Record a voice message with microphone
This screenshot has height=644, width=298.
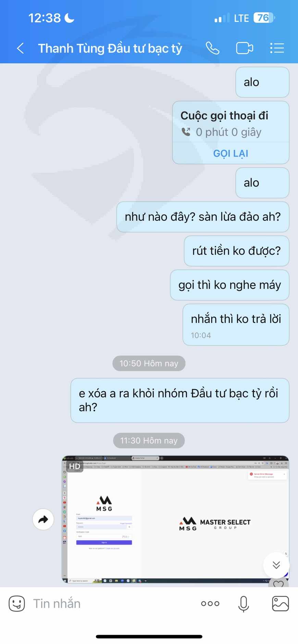(244, 604)
